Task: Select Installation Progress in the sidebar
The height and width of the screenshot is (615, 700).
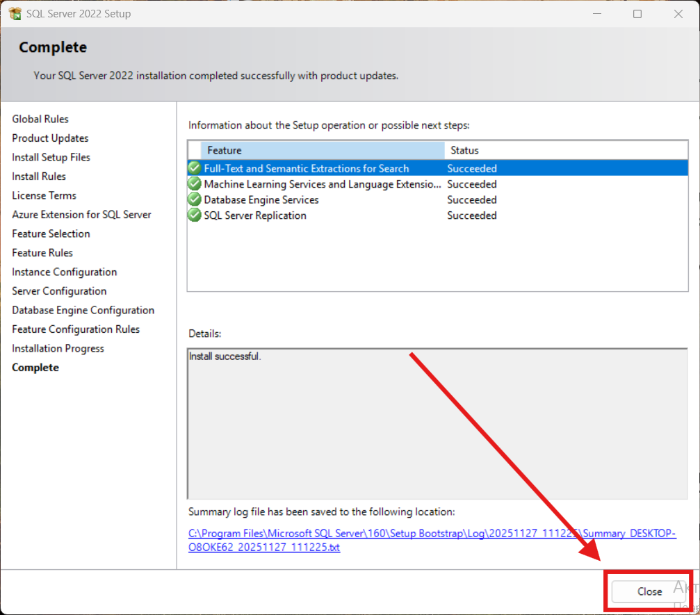Action: click(58, 349)
